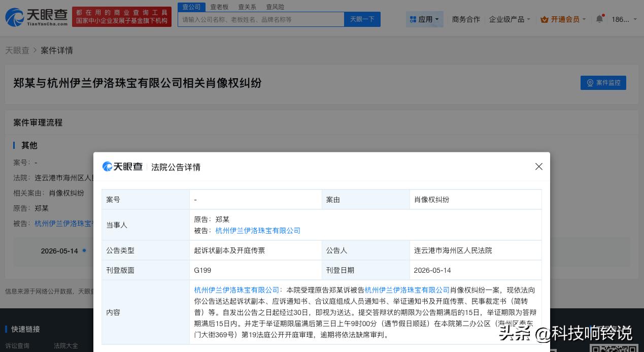Click the TianYanCha logo in header
Screen dimensions: 644x352
coord(36,17)
